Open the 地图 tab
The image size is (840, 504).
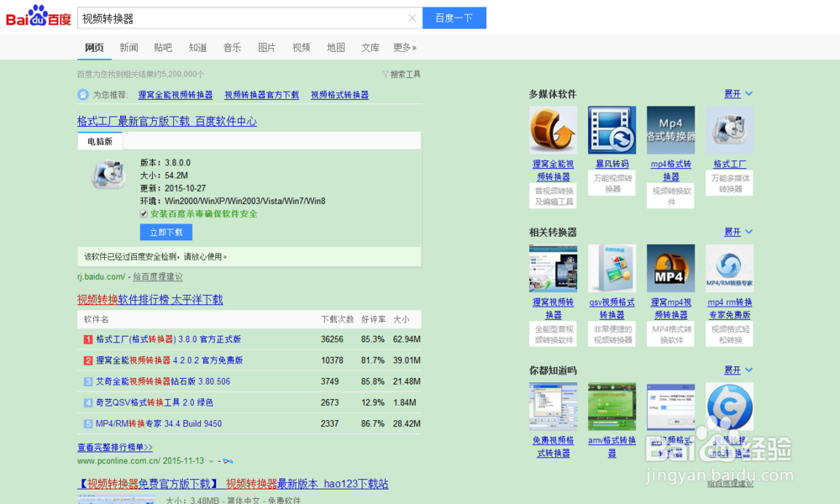pos(336,48)
